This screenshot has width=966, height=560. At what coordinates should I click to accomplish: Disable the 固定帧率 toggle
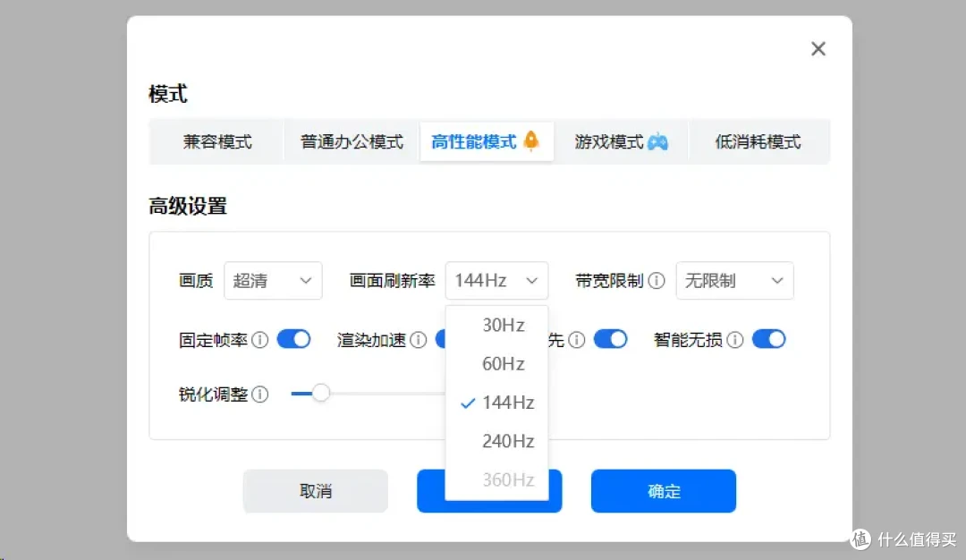(294, 340)
